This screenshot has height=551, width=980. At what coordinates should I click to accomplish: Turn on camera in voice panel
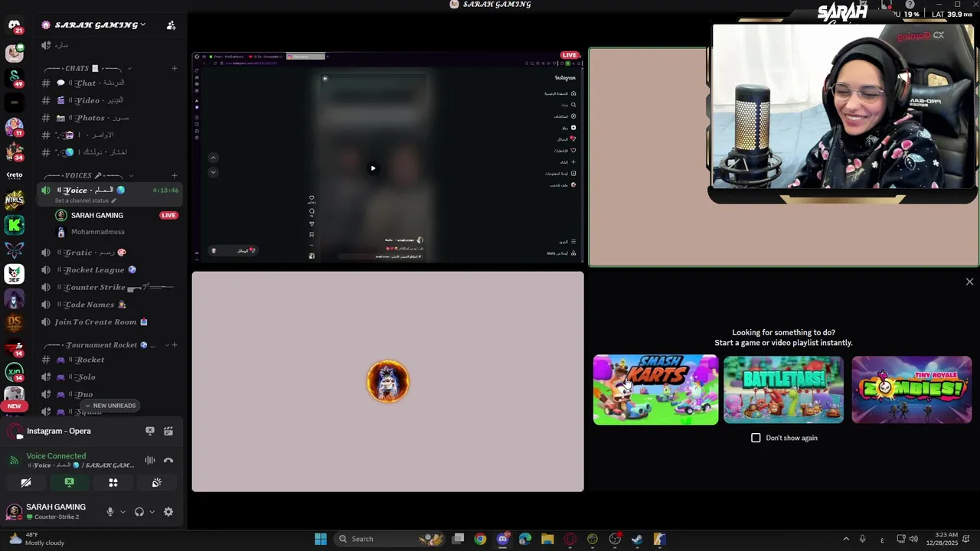(26, 483)
